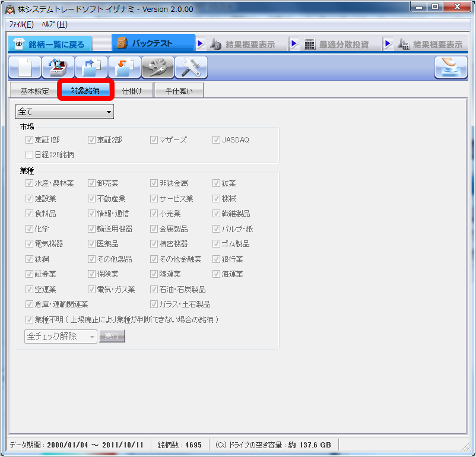Toggle the 空運業 checkbox
The image size is (476, 457).
click(x=29, y=290)
